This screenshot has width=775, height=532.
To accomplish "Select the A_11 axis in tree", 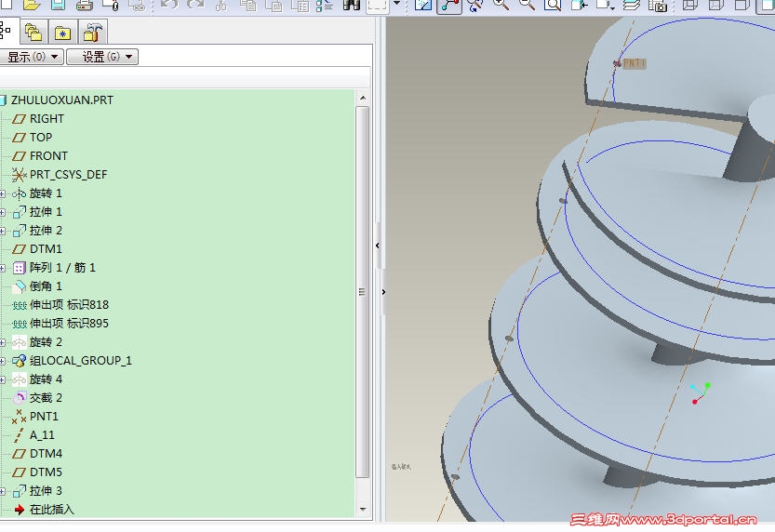I will (42, 435).
